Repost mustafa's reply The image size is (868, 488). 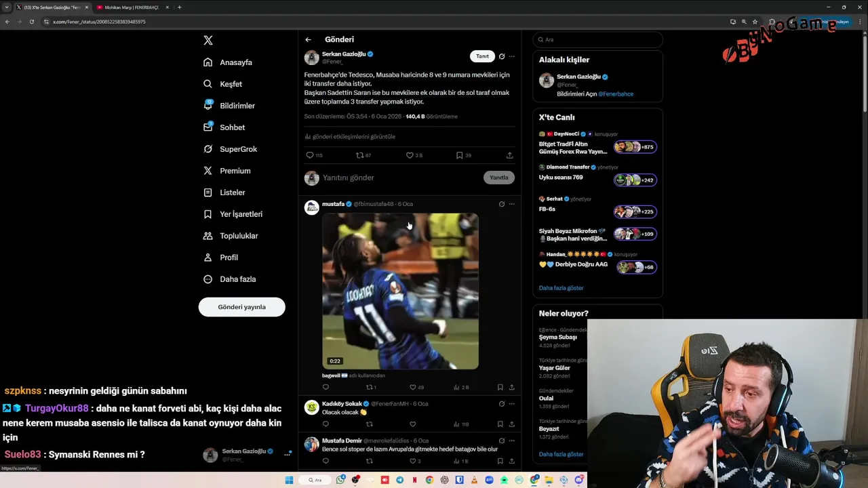pos(371,388)
